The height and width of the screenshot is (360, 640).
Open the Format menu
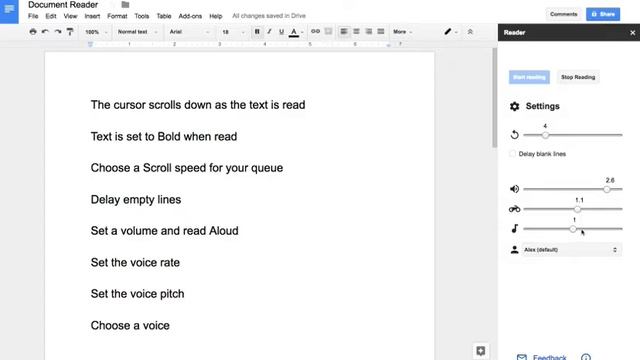tap(117, 16)
